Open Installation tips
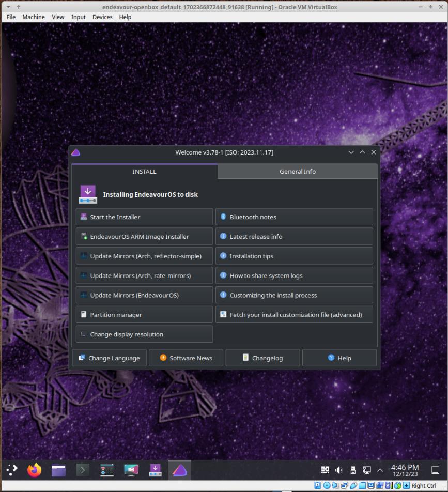Image resolution: width=448 pixels, height=492 pixels. (x=295, y=256)
